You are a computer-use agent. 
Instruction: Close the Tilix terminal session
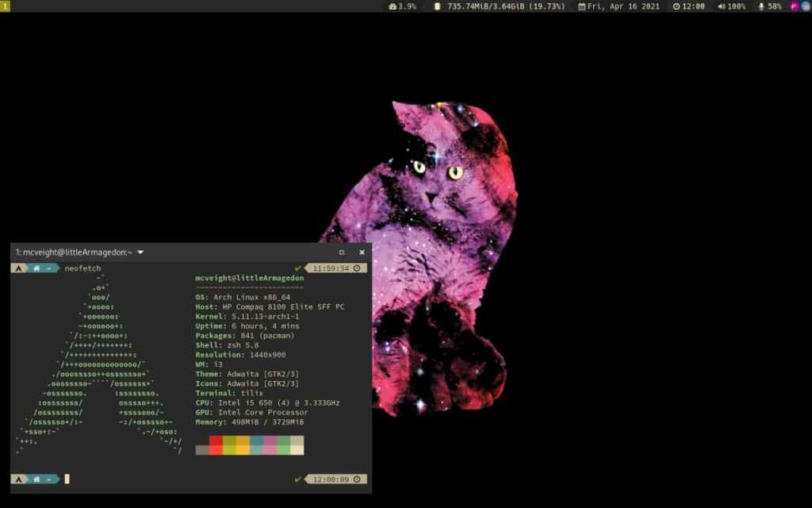[x=362, y=252]
